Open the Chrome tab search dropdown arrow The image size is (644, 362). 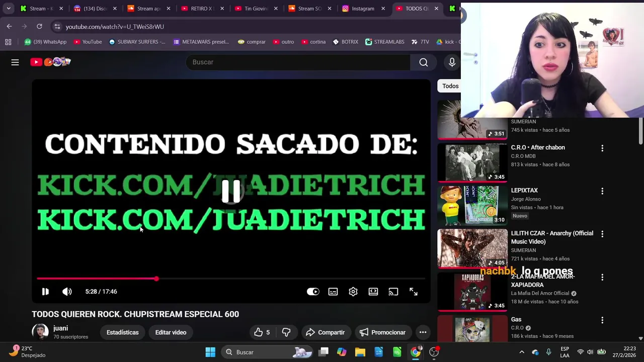9,9
